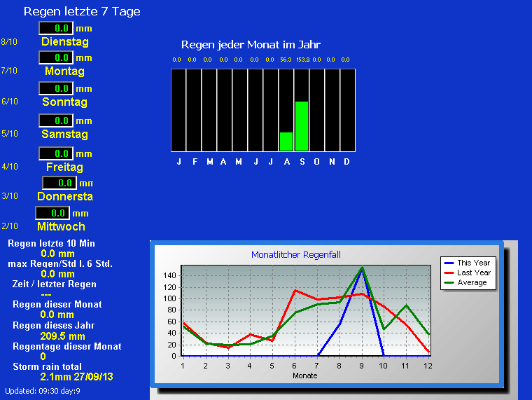The image size is (532, 400).
Task: Click the rain-days count value 0
Action: coord(43,357)
